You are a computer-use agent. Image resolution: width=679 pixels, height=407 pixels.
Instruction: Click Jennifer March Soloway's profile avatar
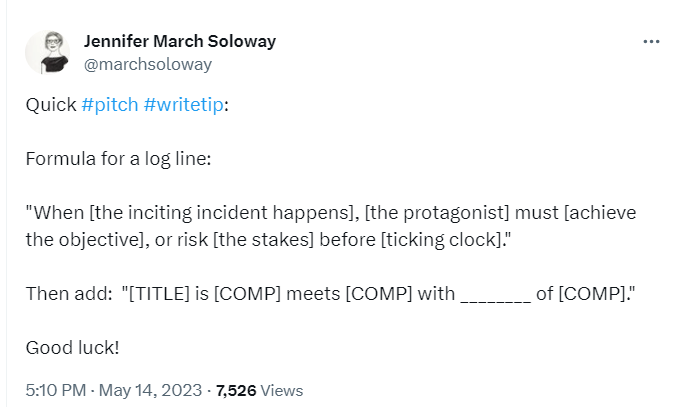coord(46,51)
